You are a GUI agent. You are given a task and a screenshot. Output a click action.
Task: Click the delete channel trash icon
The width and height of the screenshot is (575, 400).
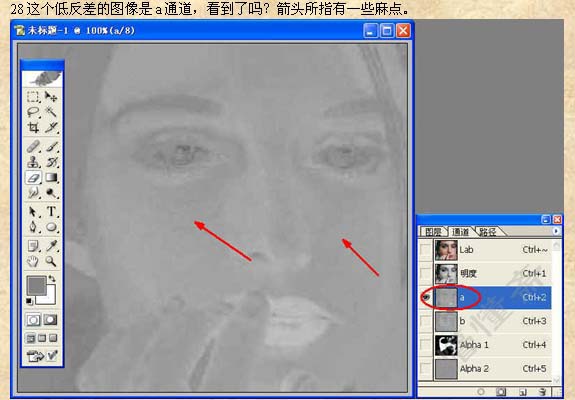[543, 392]
